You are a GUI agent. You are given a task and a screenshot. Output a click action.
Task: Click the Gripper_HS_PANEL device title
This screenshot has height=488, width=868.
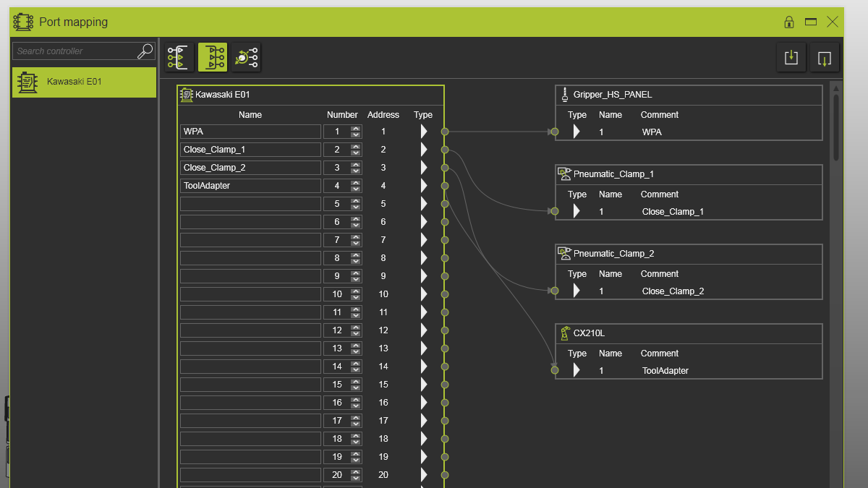(x=613, y=95)
